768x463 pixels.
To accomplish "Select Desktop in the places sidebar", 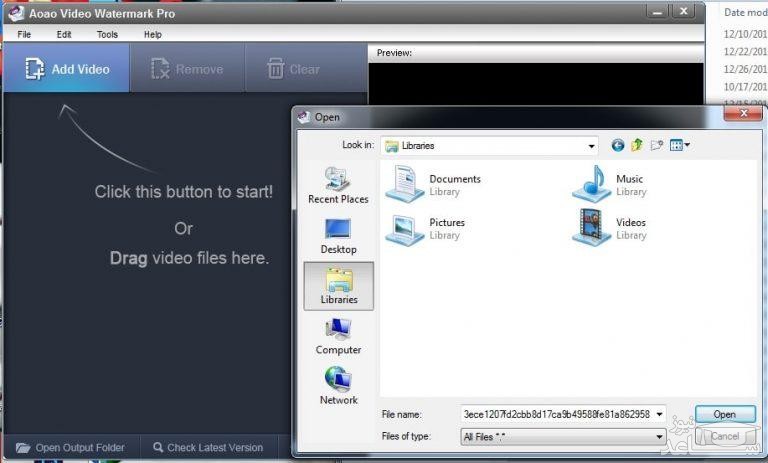I will [338, 236].
